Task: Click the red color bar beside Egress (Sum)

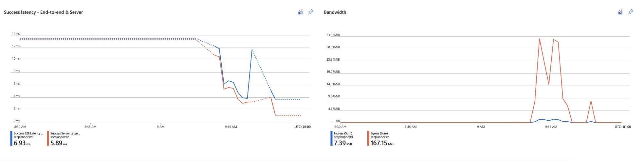Action: pos(368,138)
